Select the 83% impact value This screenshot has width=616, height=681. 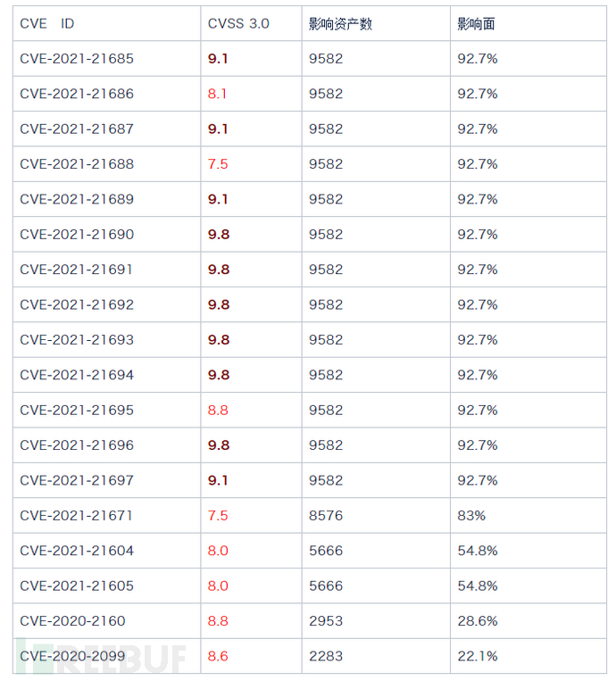click(x=471, y=516)
